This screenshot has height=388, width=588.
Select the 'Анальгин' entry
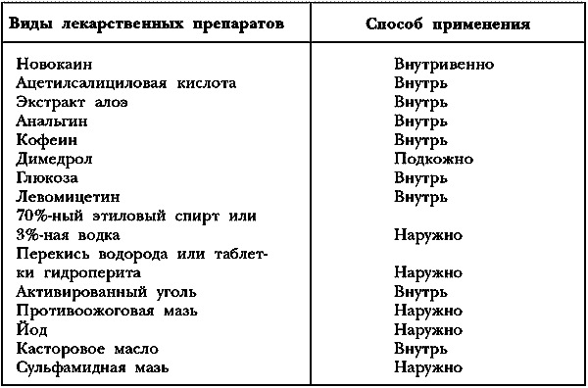[51, 121]
